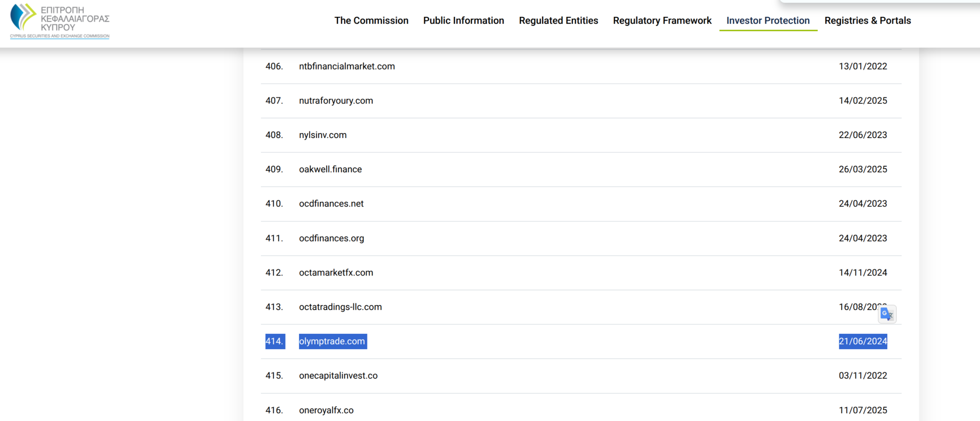Click the Cyprus Securities and Exchange Commission logo
980x421 pixels.
tap(60, 21)
